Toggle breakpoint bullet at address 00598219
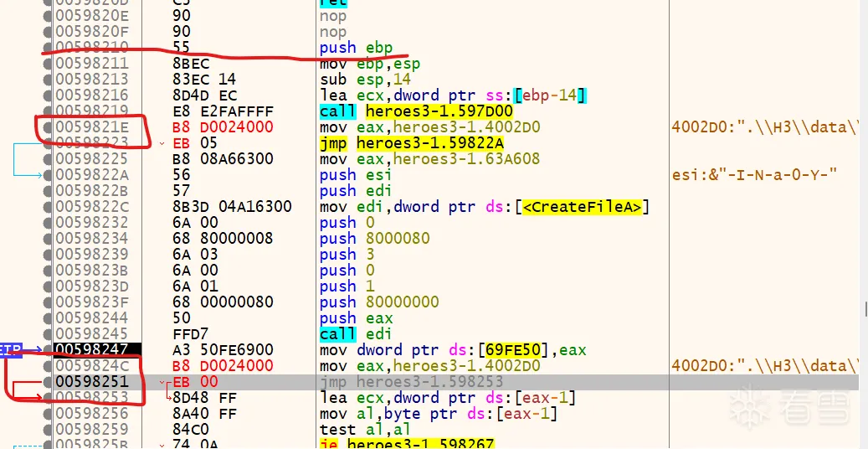Screen dimensions: 868x449 [x=47, y=111]
